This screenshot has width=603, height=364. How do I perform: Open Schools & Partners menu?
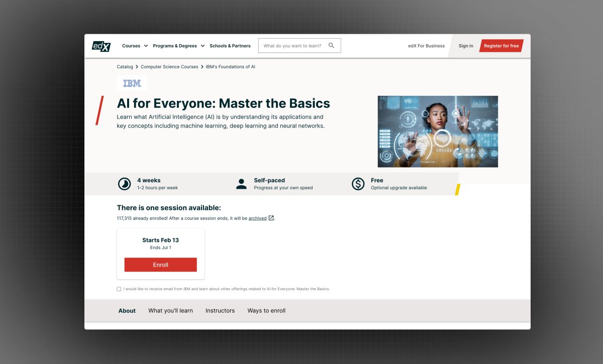[x=230, y=46]
